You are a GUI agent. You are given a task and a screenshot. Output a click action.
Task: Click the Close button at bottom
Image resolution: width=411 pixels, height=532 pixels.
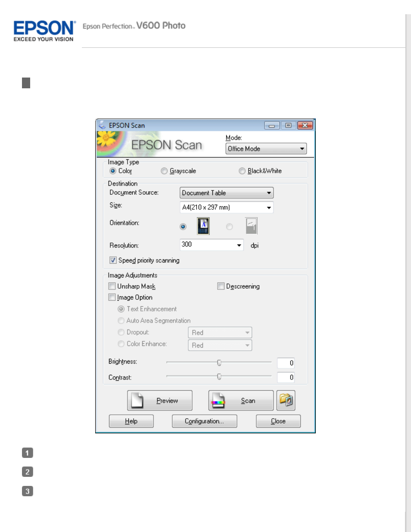click(278, 421)
